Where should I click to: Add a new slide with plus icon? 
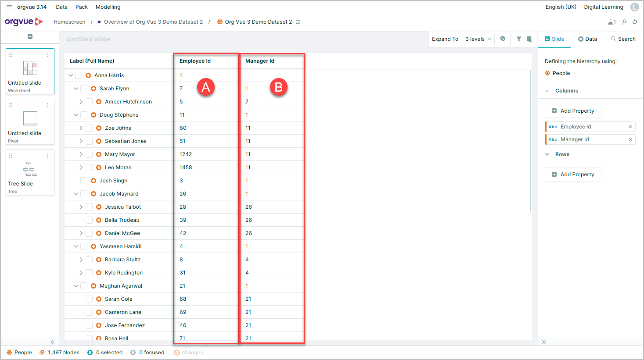[x=30, y=37]
